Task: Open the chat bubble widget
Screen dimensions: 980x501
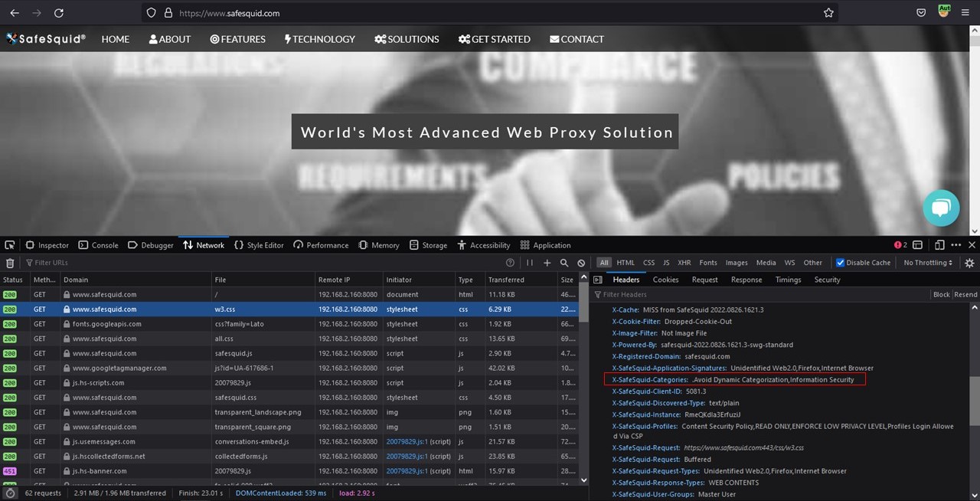Action: tap(941, 208)
